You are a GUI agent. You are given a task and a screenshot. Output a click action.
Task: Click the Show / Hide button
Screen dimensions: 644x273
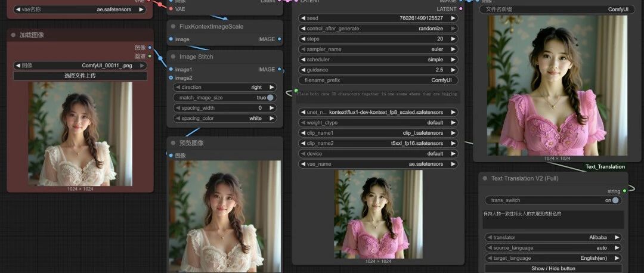(553, 268)
